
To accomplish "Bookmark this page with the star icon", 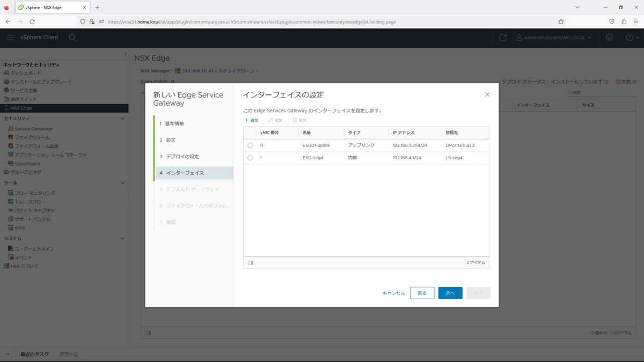I will (561, 21).
